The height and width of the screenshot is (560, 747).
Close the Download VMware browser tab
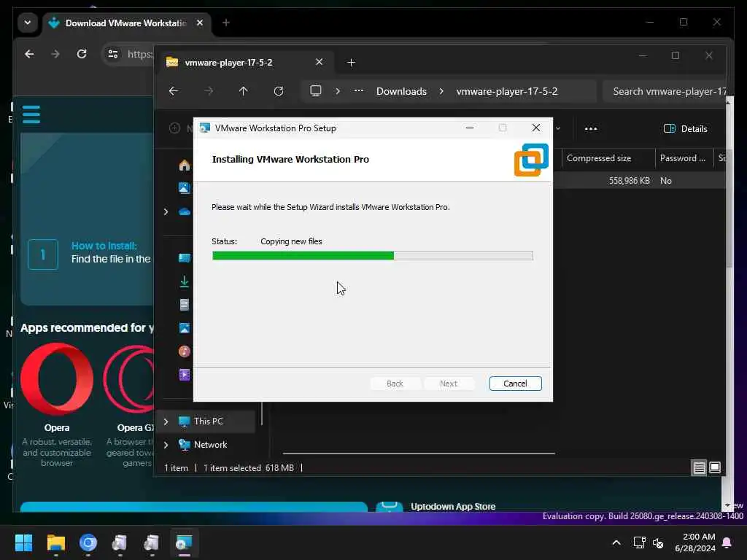click(200, 23)
